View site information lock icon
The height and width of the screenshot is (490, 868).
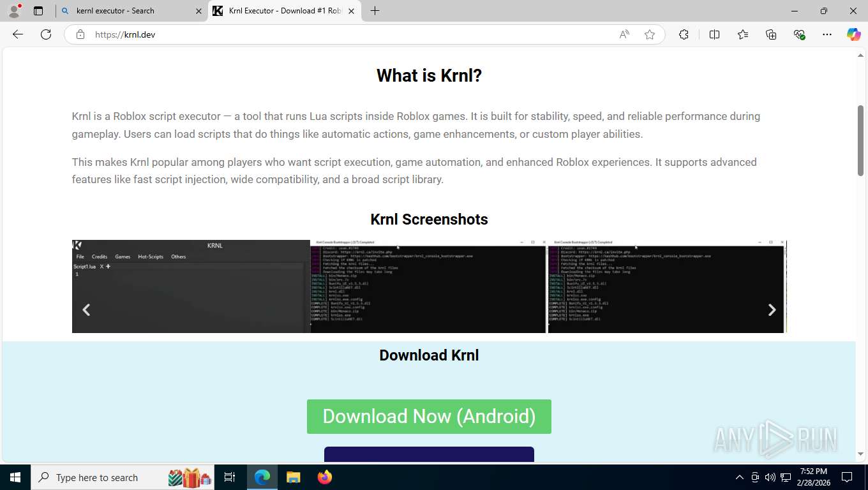click(x=80, y=34)
